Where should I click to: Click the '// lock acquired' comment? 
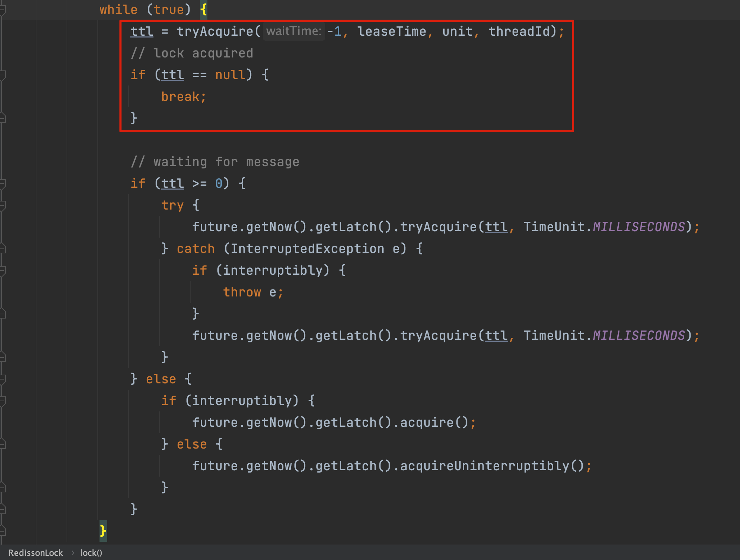pyautogui.click(x=192, y=53)
